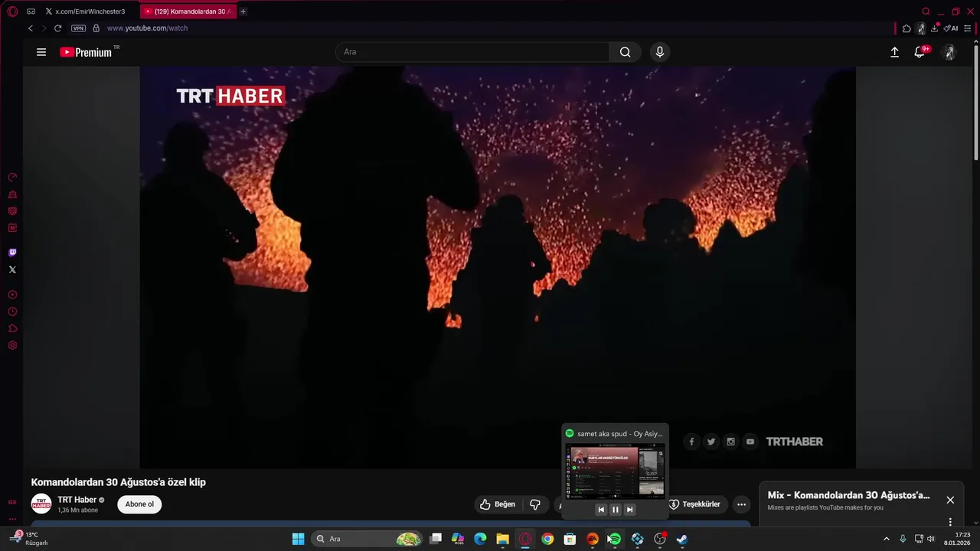Open the sidebar settings gear icon
This screenshot has height=551, width=980.
coord(12,345)
